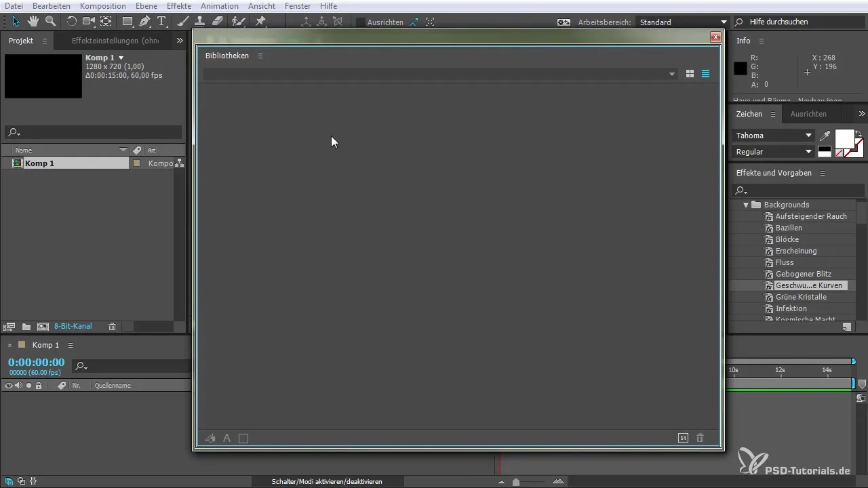Select the Puppet Pin tool
Viewport: 868px width, 488px height.
[x=260, y=22]
